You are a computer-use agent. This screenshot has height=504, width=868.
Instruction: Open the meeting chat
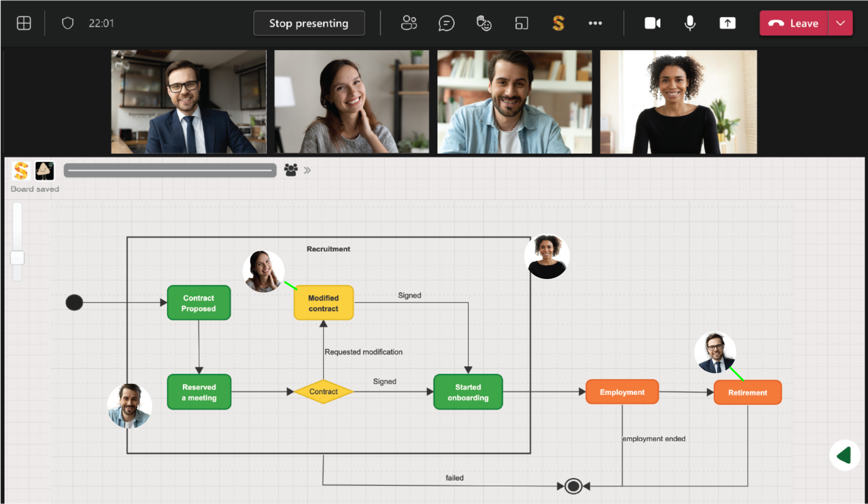446,23
